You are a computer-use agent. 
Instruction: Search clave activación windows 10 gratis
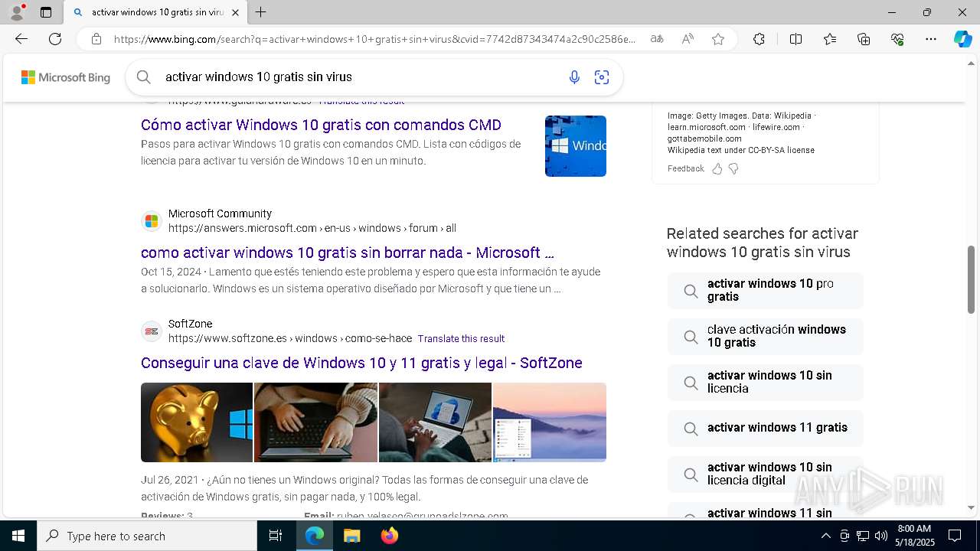(x=765, y=336)
